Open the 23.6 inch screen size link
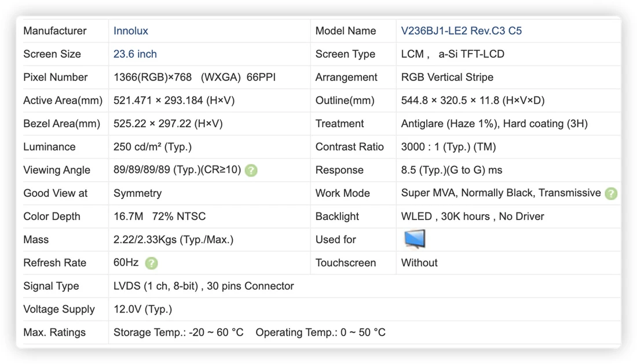The image size is (637, 364). pos(135,54)
